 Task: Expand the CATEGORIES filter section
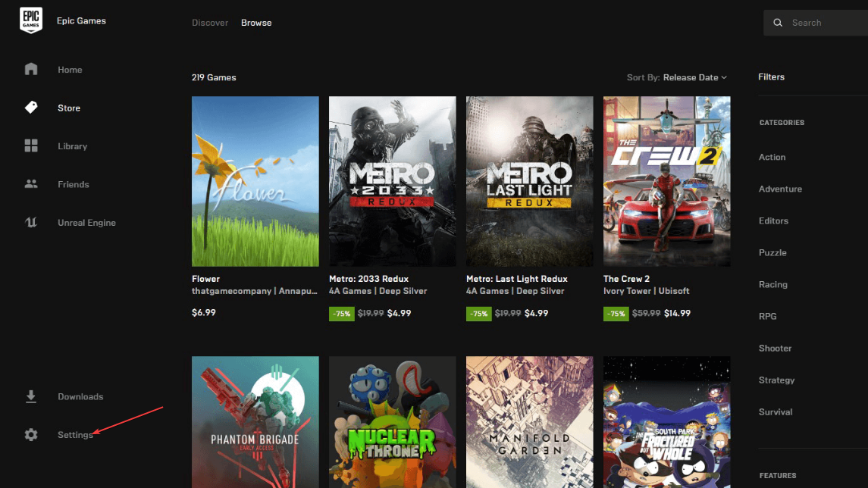(782, 122)
